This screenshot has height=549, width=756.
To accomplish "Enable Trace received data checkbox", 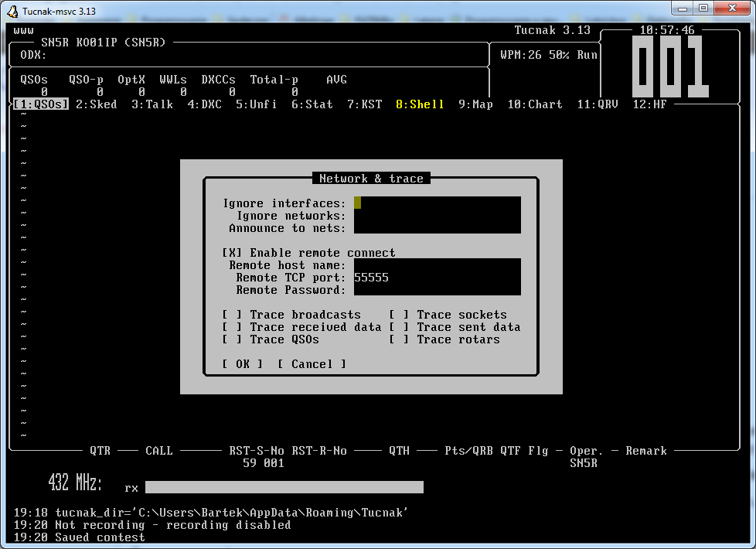I will pyautogui.click(x=232, y=327).
